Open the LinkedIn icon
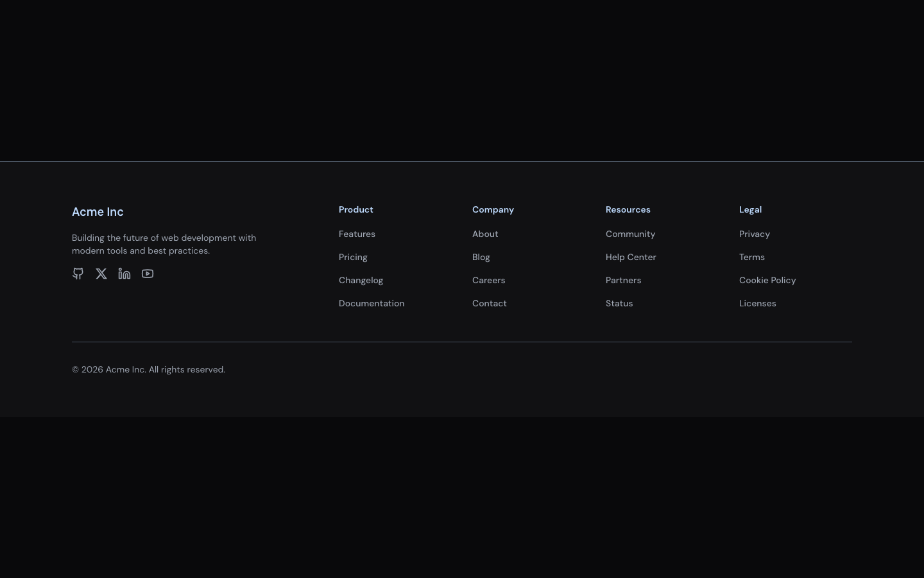The image size is (924, 578). [x=124, y=274]
